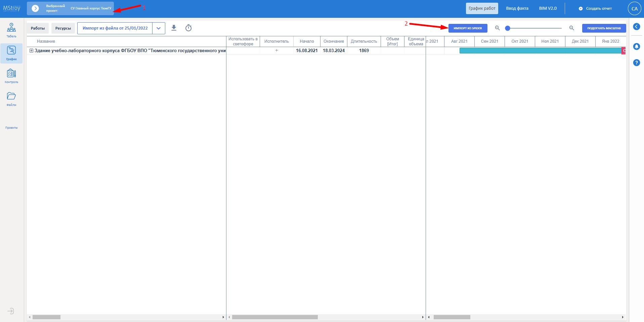Switch to BIM V2.0 tab

click(548, 8)
